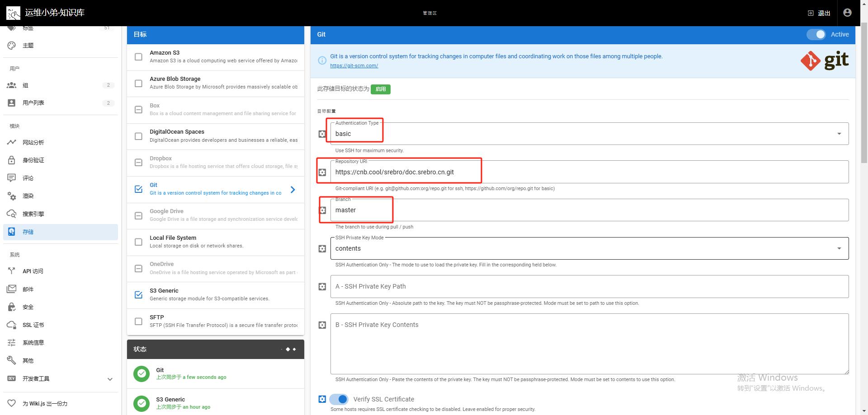Open SSH Private Key Mode dropdown
Image resolution: width=868 pixels, height=415 pixels.
pos(589,248)
